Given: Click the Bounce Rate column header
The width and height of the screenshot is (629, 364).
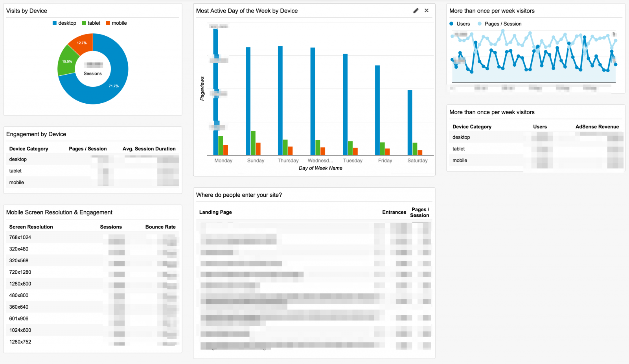Looking at the screenshot, I should click(160, 227).
